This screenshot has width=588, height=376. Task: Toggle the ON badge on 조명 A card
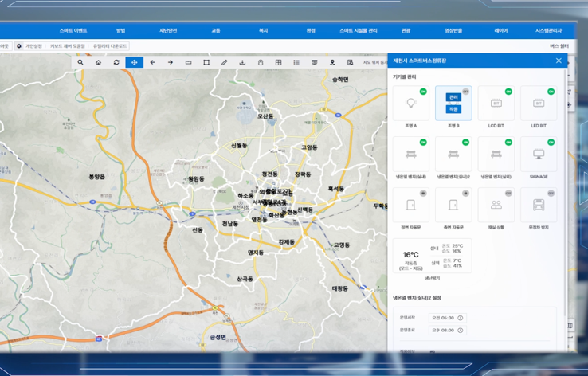423,92
